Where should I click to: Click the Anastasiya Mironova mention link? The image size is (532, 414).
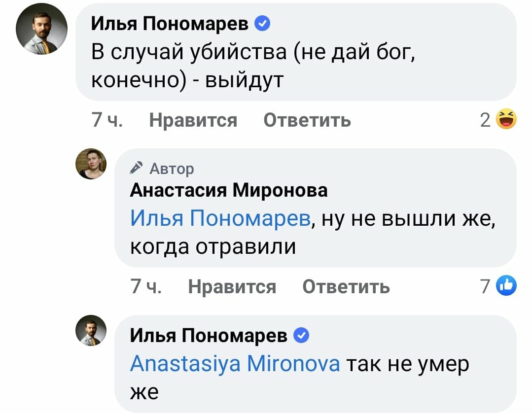click(235, 364)
